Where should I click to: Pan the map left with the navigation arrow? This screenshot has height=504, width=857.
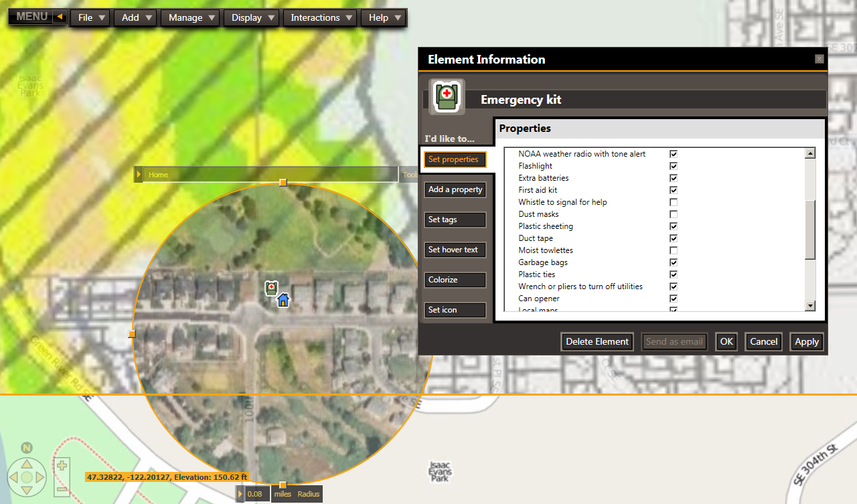point(13,478)
